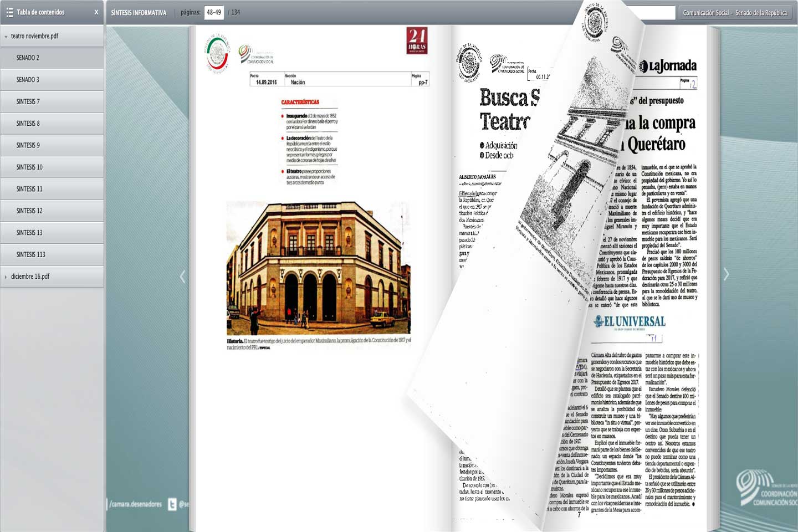This screenshot has width=798, height=532.
Task: Choose SINTESIS 113 from the list
Action: [52, 255]
